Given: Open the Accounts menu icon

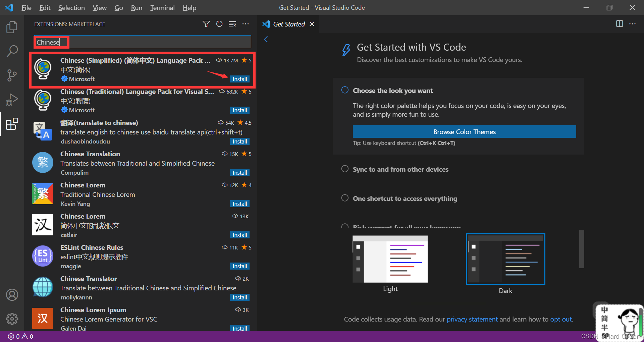Looking at the screenshot, I should 12,295.
